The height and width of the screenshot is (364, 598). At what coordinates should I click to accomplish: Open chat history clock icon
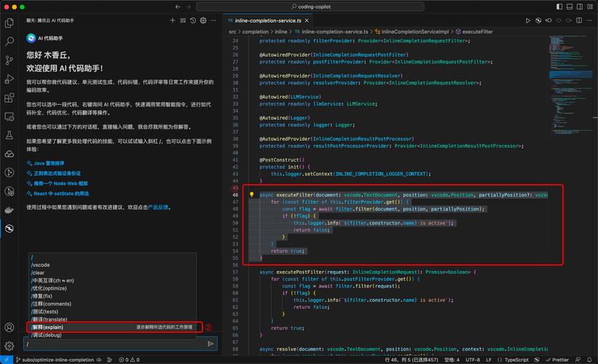point(193,20)
